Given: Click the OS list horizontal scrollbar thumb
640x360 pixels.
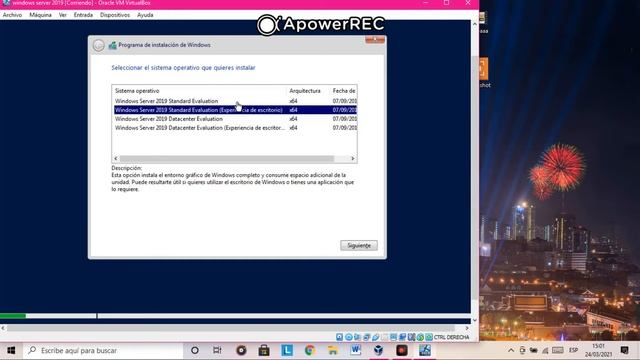Looking at the screenshot, I should pos(227,158).
